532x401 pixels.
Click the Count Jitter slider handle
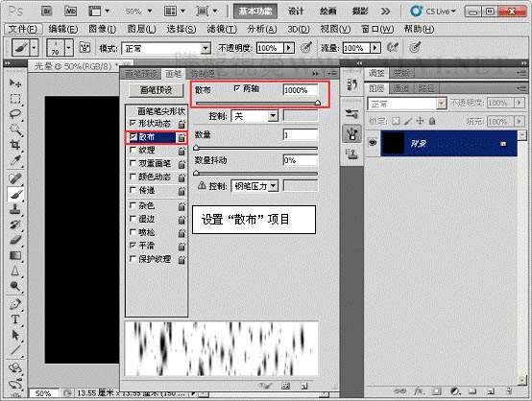click(x=196, y=174)
